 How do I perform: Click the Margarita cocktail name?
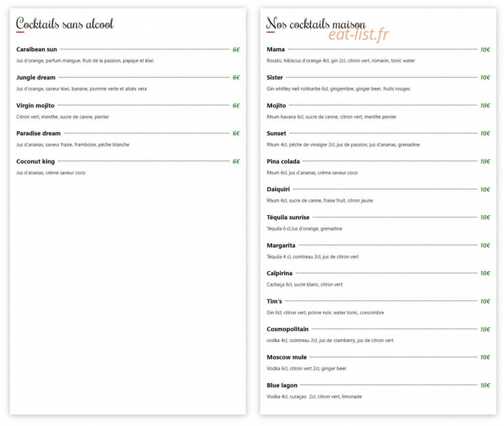[x=281, y=245]
